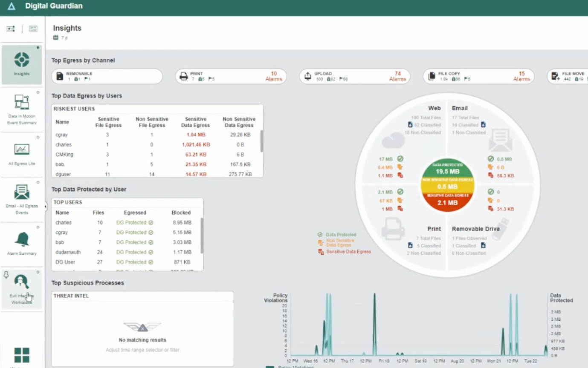The height and width of the screenshot is (368, 588).
Task: Click Exit Interactive Workspace icon
Action: (x=22, y=282)
